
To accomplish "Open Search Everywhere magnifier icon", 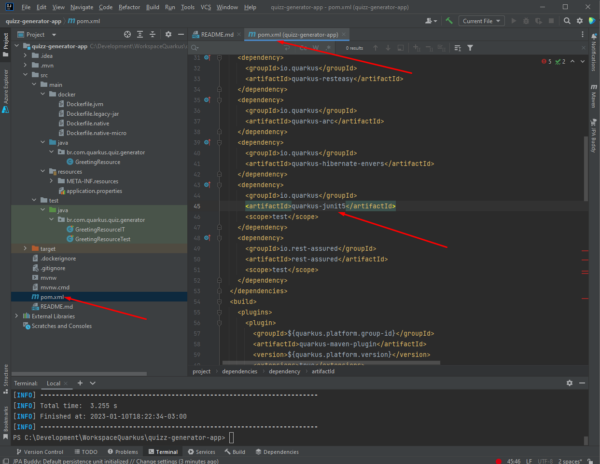I will [567, 21].
